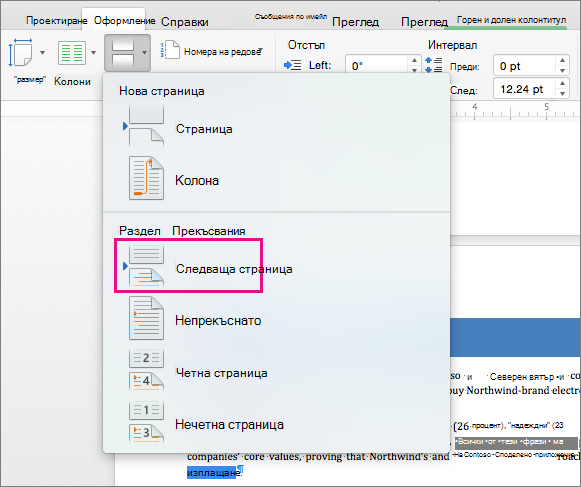This screenshot has height=487, width=581.
Task: Click the horizontal ruler mark 4
Action: pyautogui.click(x=475, y=107)
